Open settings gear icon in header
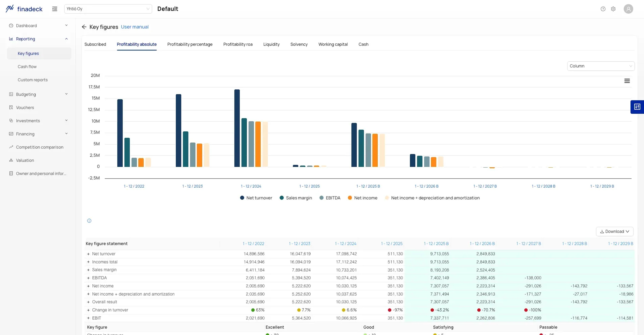Viewport: 644px width, 335px height. click(613, 9)
